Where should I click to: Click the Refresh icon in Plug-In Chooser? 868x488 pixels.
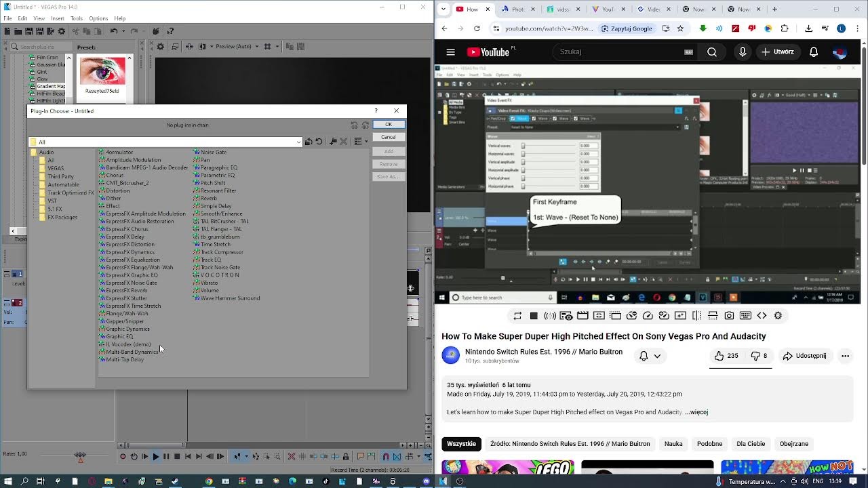(x=319, y=142)
